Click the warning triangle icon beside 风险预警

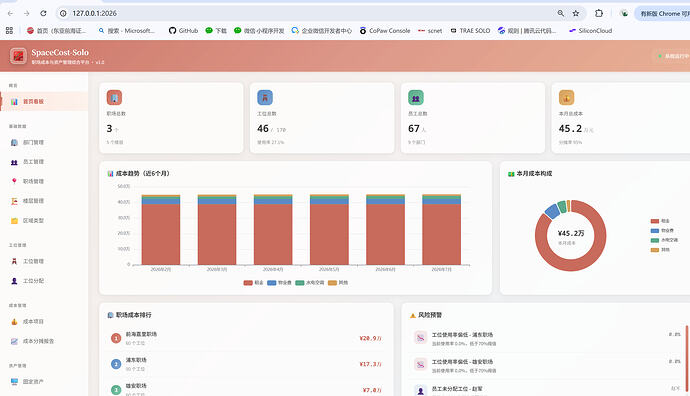[x=413, y=315]
